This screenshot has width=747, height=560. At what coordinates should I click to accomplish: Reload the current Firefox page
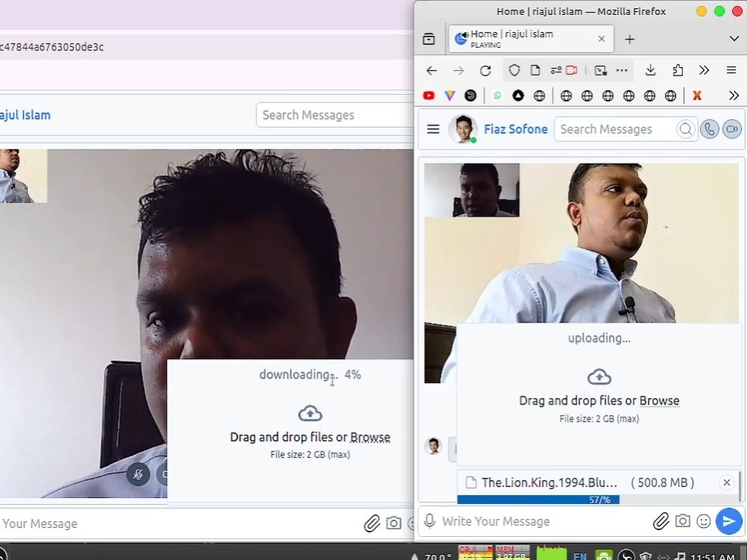click(x=486, y=70)
